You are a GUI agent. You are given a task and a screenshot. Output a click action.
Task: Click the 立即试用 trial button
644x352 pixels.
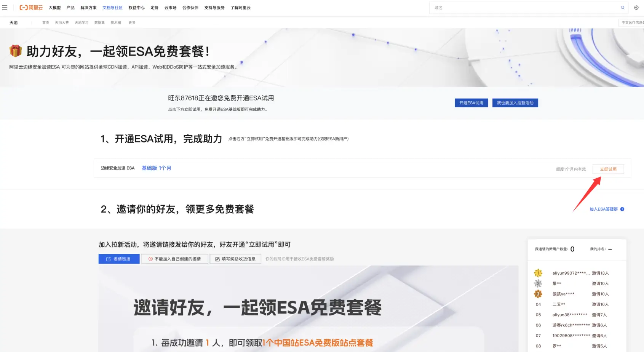(x=608, y=169)
